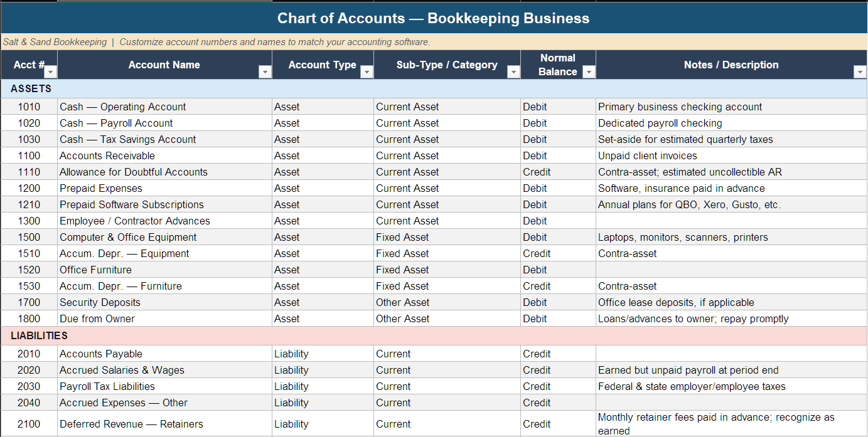This screenshot has width=868, height=437.
Task: Select the Security Deposits cell
Action: click(164, 302)
